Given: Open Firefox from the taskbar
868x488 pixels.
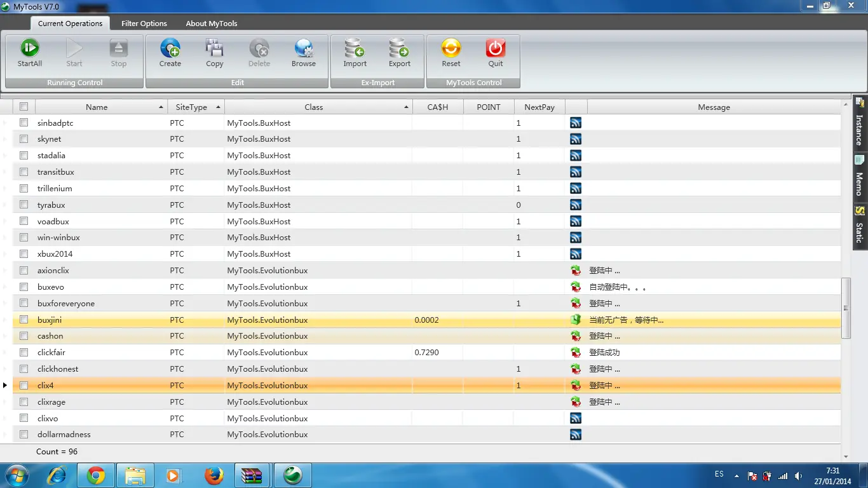Looking at the screenshot, I should (214, 475).
